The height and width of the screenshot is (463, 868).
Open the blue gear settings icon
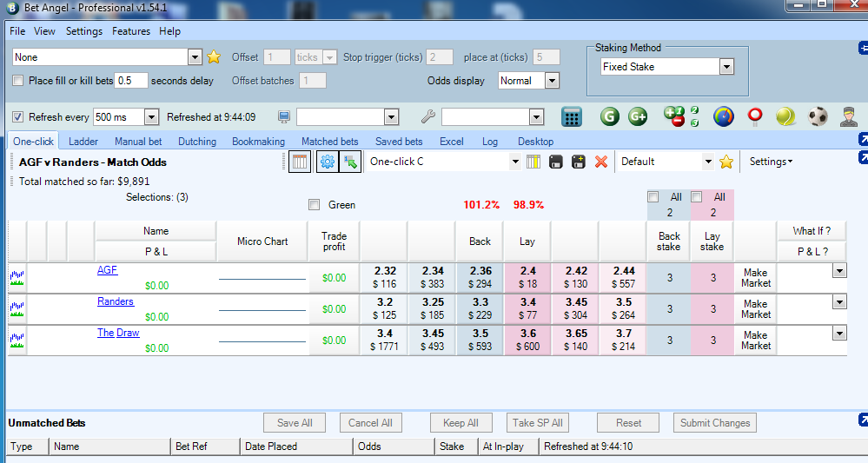[x=328, y=162]
